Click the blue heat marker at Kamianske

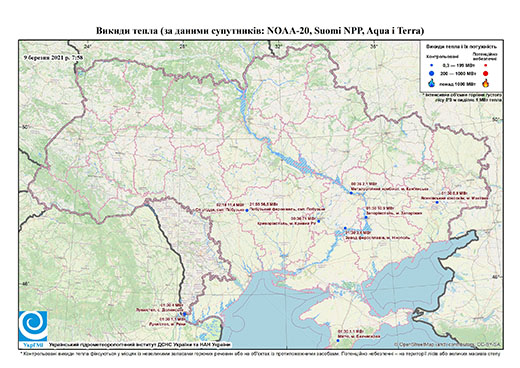coord(351,193)
